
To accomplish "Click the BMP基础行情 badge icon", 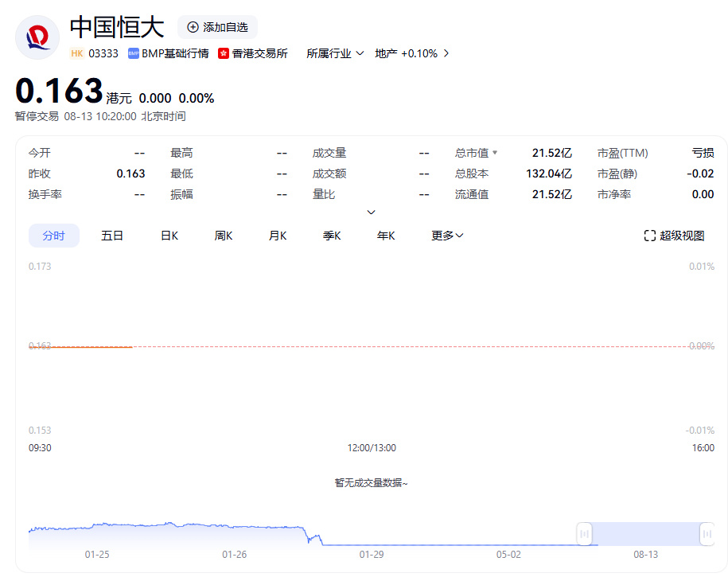I will point(133,53).
